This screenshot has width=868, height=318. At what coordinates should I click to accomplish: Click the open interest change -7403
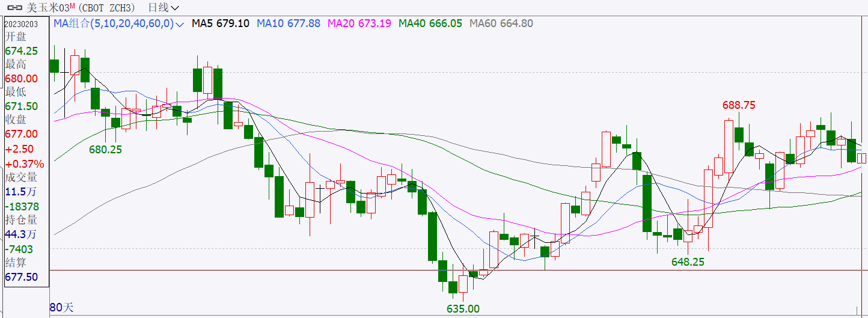19,249
